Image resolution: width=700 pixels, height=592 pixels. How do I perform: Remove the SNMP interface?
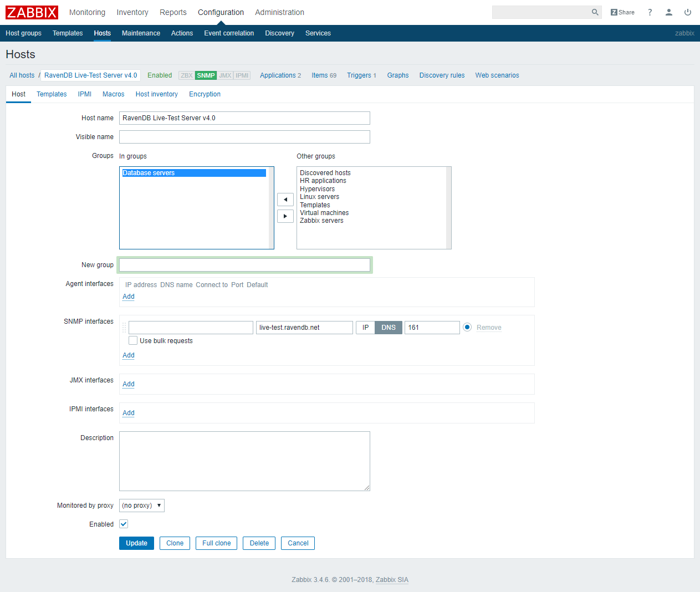click(x=489, y=328)
